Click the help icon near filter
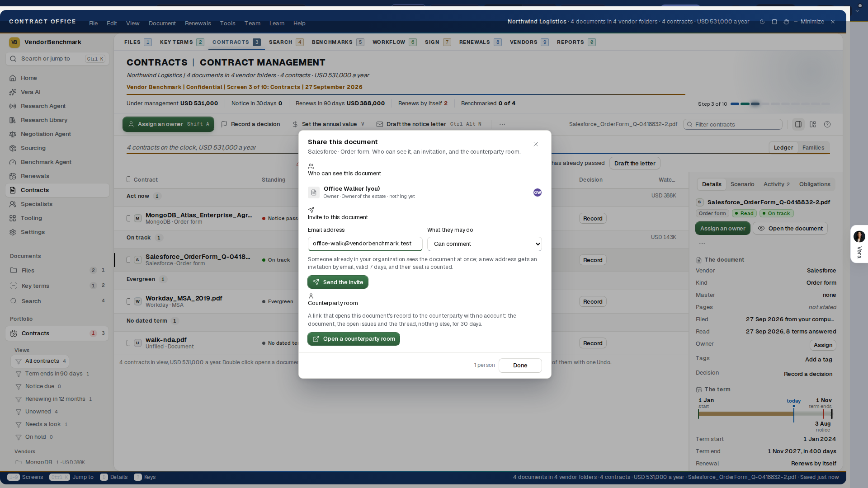The width and height of the screenshot is (868, 488). [827, 124]
